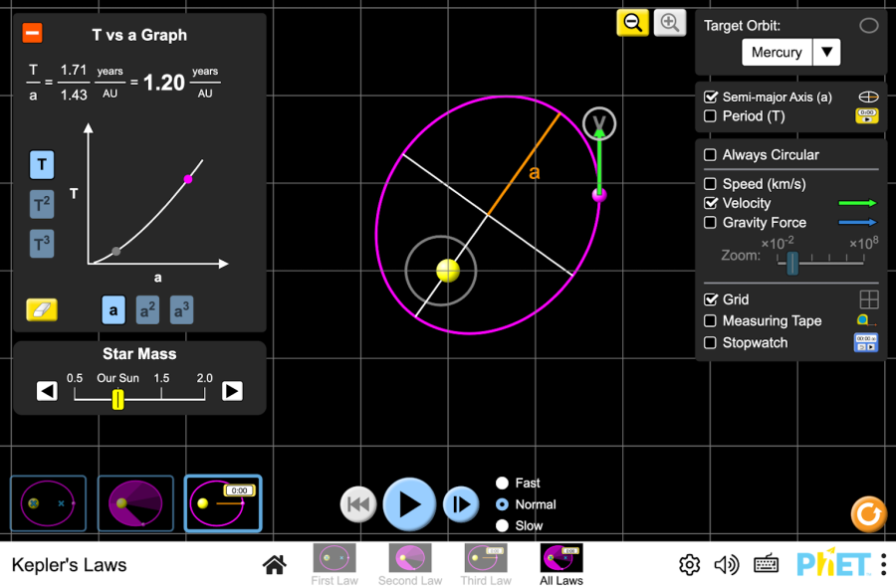Restart the simulation with rewind button
Viewport: 896px width, 588px height.
coord(358,504)
